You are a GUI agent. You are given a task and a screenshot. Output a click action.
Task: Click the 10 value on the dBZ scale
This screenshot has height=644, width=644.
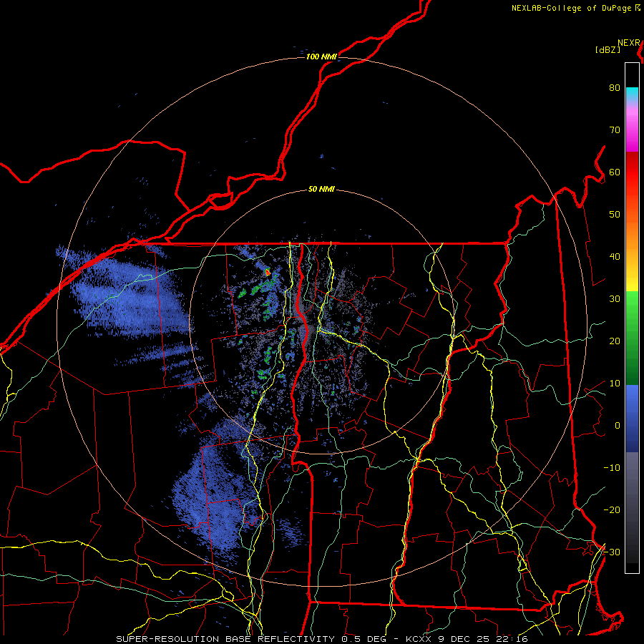[x=615, y=384]
